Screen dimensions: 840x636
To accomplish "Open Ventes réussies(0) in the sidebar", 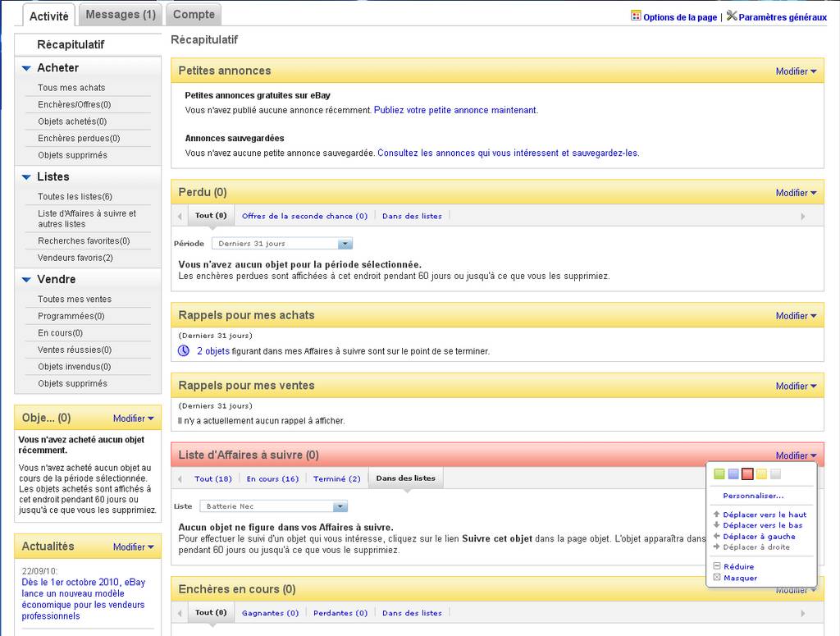I will (x=75, y=350).
